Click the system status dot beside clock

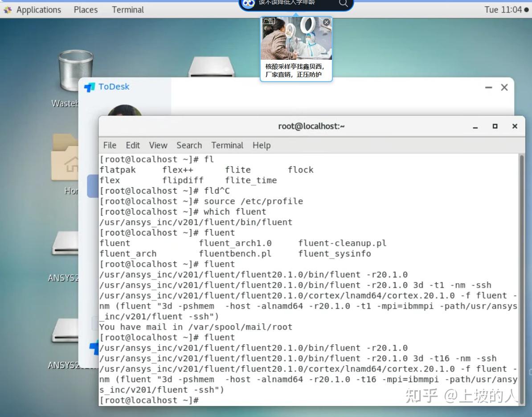click(526, 10)
